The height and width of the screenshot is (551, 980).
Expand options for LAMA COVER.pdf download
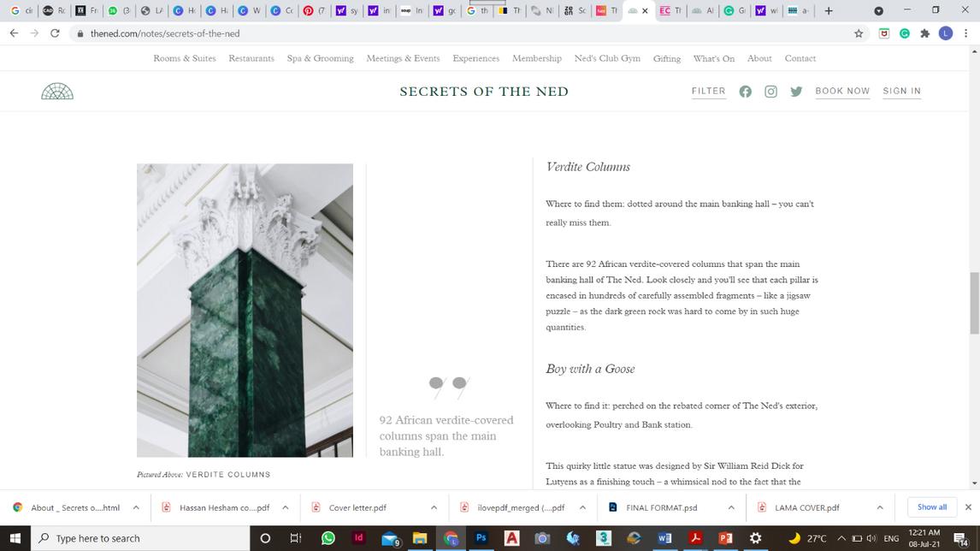tap(879, 507)
